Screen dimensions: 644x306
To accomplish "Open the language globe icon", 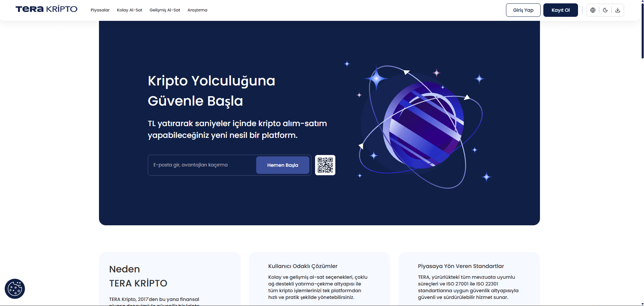I will [593, 10].
